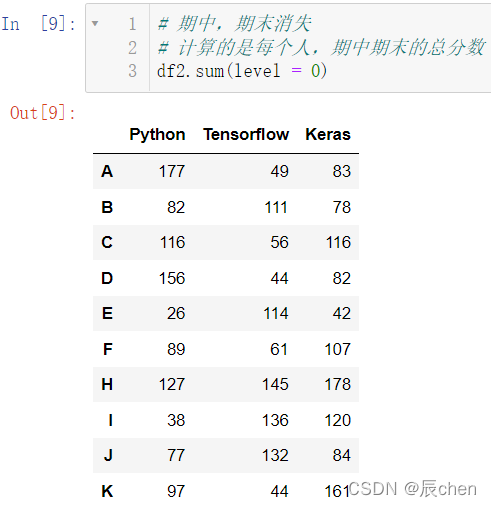
Task: Select the second comment line about 总分数
Action: click(321, 47)
